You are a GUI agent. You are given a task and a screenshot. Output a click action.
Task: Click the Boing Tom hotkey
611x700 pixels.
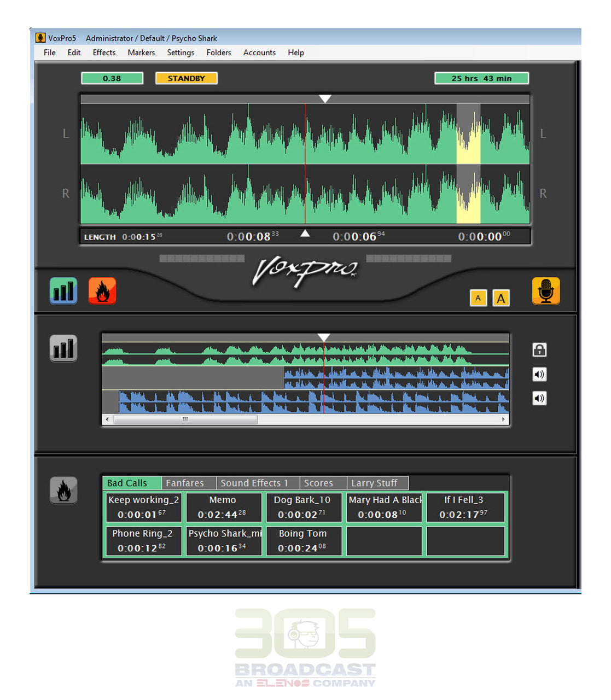point(304,541)
